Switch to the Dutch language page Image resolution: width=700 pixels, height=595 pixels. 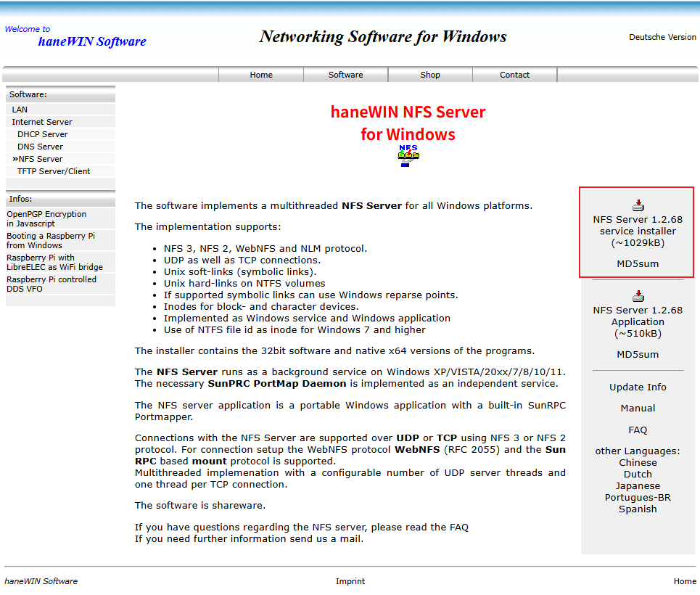coord(638,474)
